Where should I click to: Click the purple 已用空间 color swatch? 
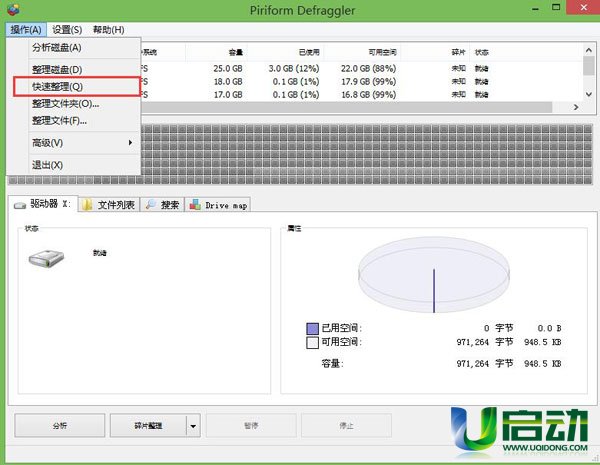(x=312, y=328)
